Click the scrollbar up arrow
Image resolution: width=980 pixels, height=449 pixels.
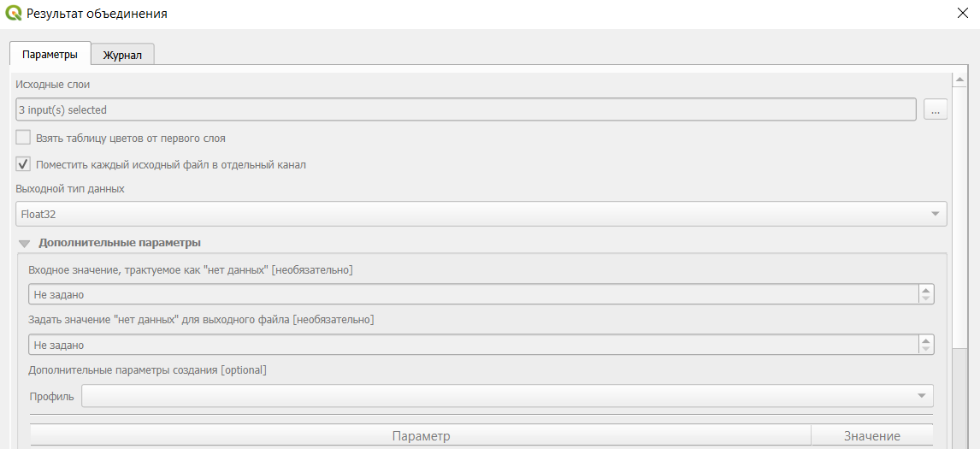pyautogui.click(x=959, y=80)
